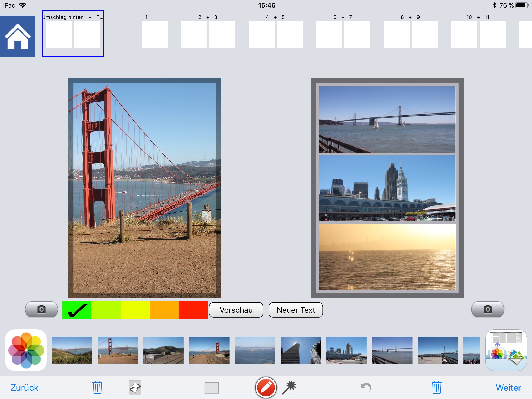Pick the Bay Bridge thumbnail in strip

coord(392,350)
